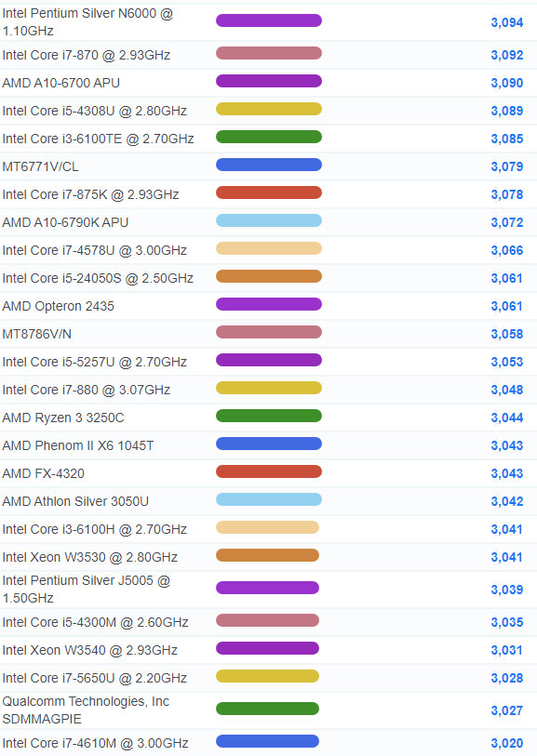
Task: Click score 3,094
Action: (507, 22)
